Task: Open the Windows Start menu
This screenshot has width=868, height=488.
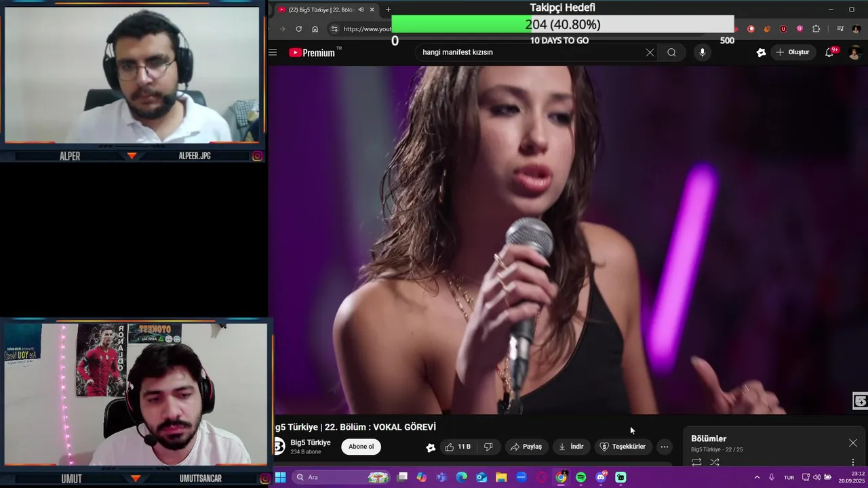Action: [x=280, y=477]
